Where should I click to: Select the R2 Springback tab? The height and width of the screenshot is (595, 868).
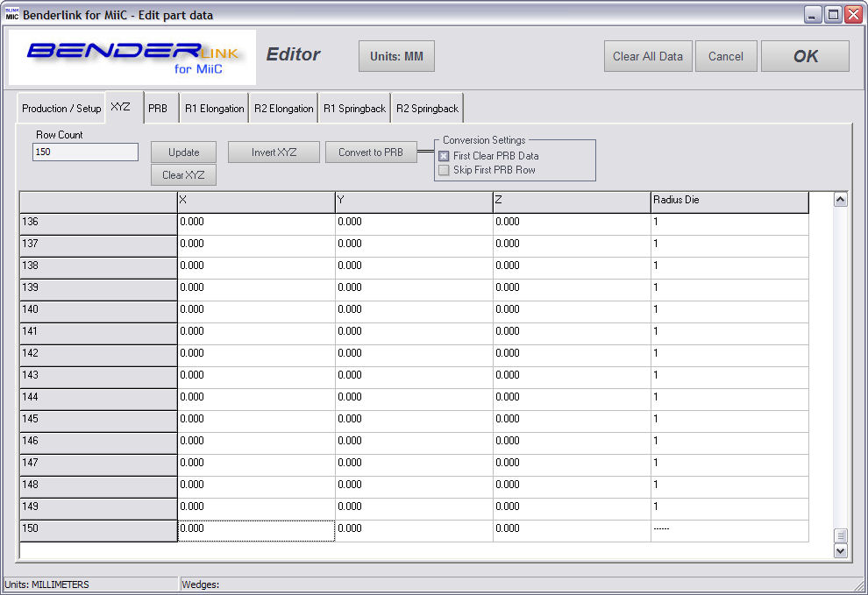pyautogui.click(x=427, y=109)
